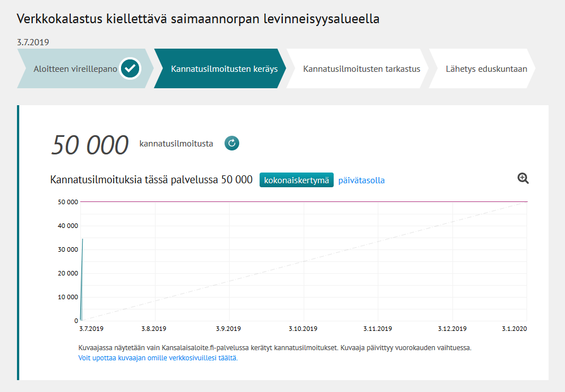Open the Kannatusilmoitusten keräys stage
The image size is (565, 392).
coord(225,69)
